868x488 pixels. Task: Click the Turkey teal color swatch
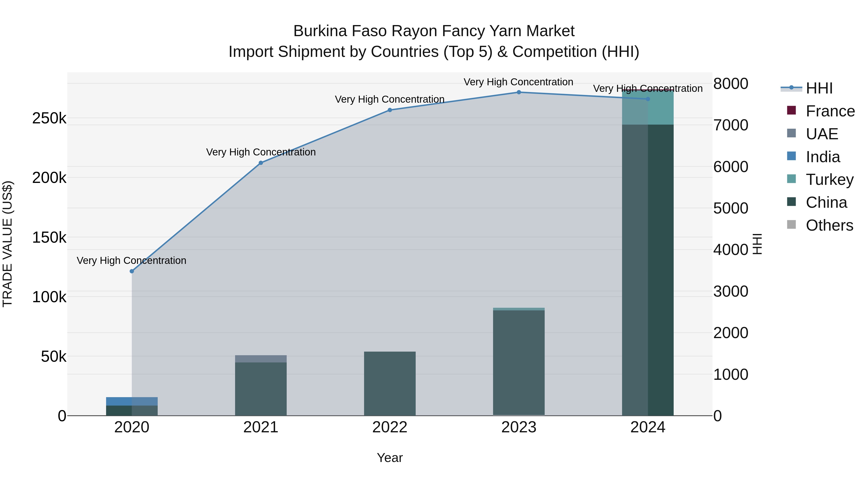click(x=792, y=179)
